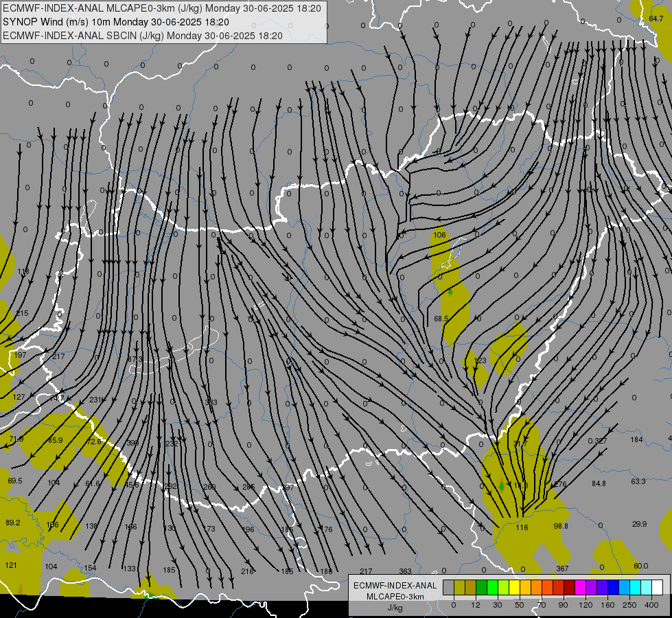The width and height of the screenshot is (672, 618).
Task: Click the MLCAPE0-3km header line
Action: coord(162,8)
